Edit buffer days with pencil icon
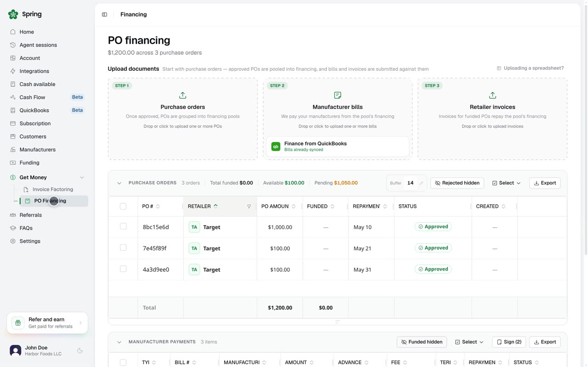The image size is (588, 367). click(x=421, y=183)
